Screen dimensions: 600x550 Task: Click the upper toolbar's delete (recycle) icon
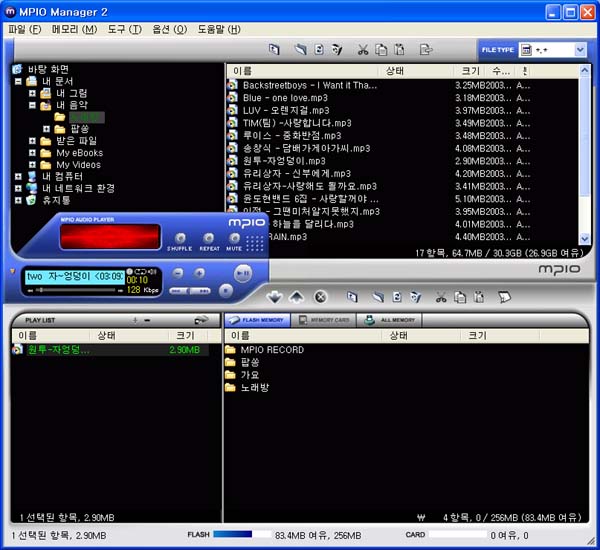click(337, 49)
